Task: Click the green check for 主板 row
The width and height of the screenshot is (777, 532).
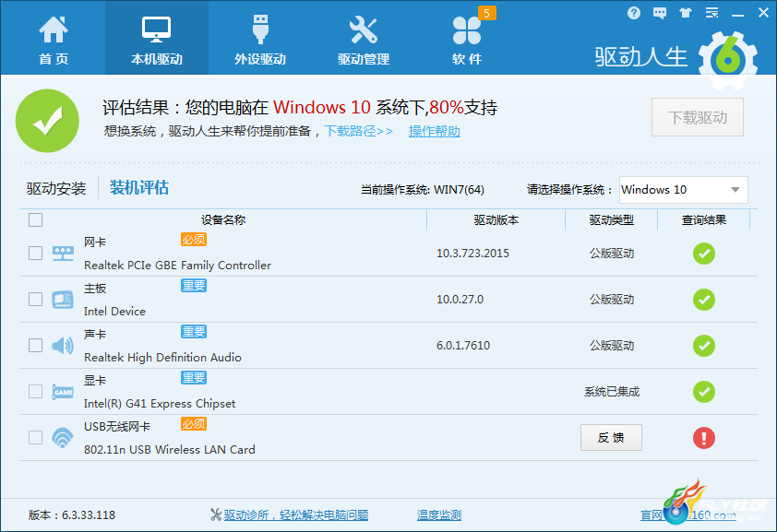Action: click(x=704, y=300)
